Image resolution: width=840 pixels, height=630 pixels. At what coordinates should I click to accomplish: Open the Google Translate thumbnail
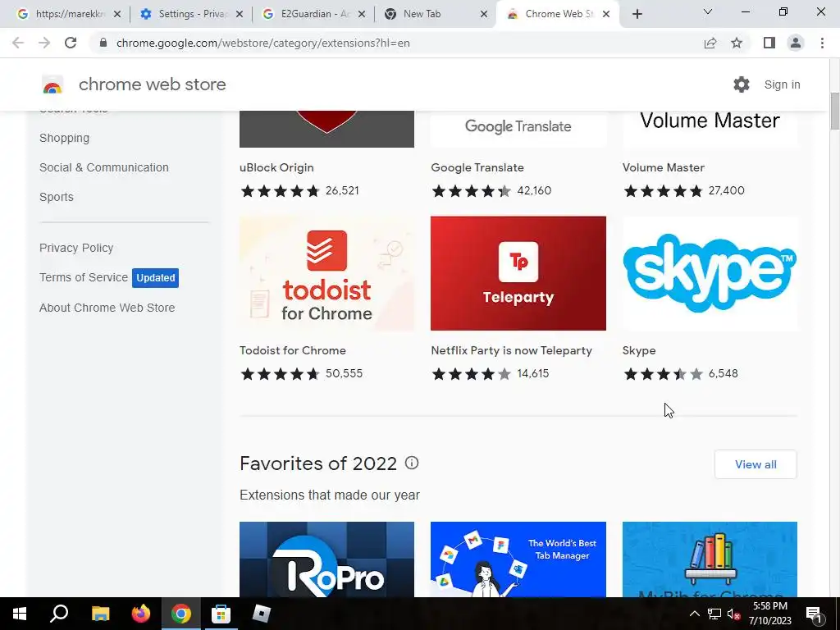518,129
